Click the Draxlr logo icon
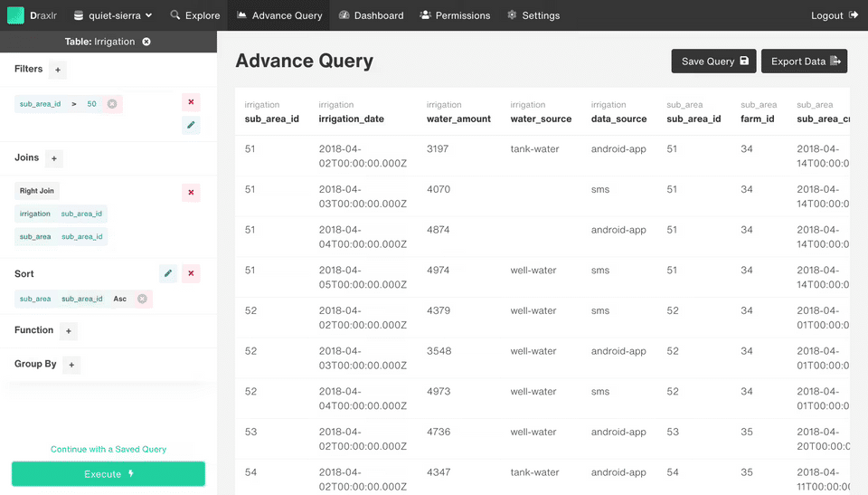Viewport: 868px width, 495px height. (x=15, y=15)
